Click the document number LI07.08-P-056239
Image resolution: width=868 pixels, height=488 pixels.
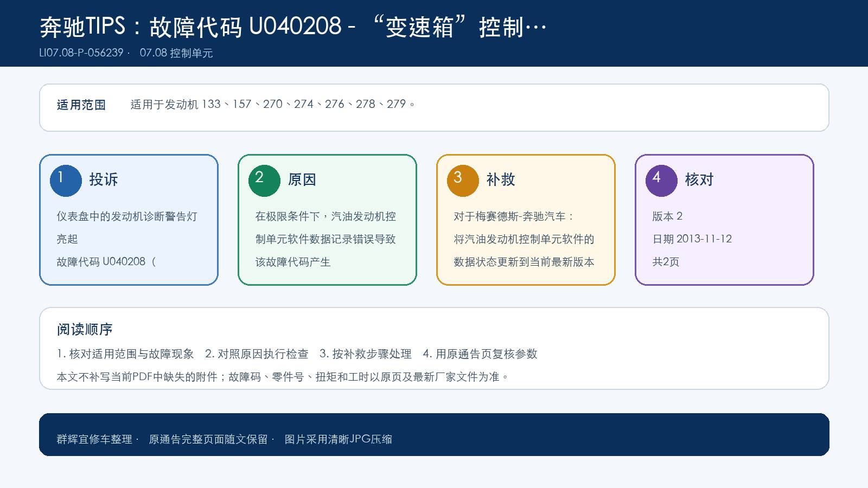[81, 53]
